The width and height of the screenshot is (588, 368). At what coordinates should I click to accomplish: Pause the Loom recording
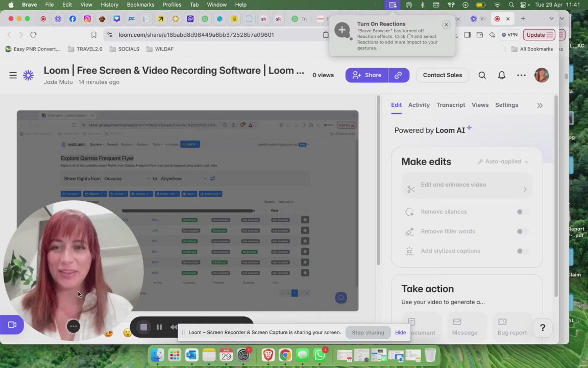(159, 327)
